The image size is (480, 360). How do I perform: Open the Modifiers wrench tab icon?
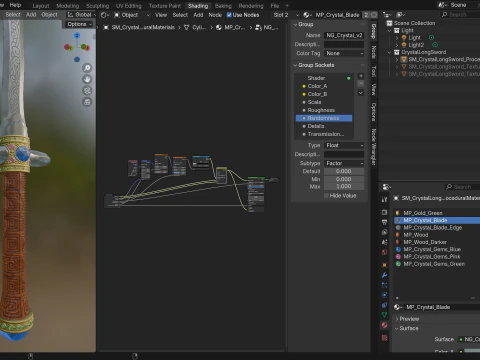point(384,275)
